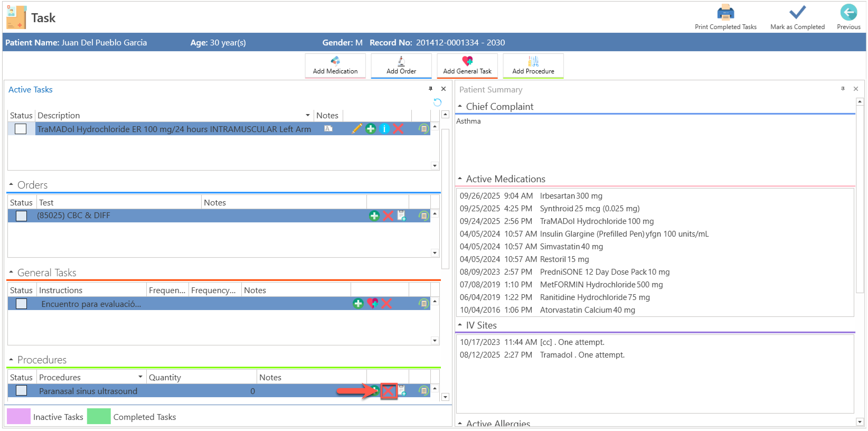
Task: Delete the Paranasal sinus ultrasound procedure
Action: click(388, 391)
